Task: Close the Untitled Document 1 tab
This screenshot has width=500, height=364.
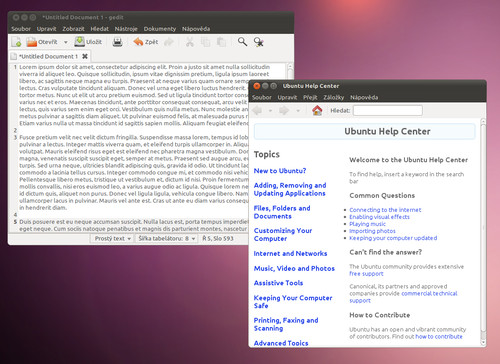Action: pos(85,56)
